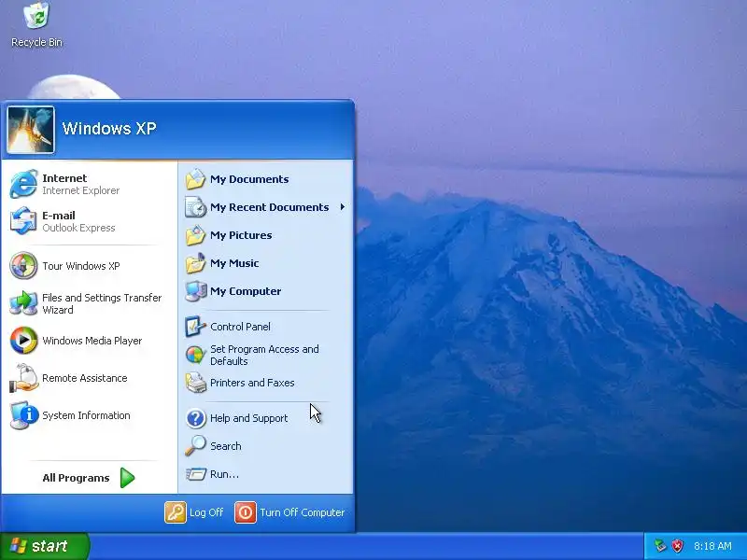Open All Programs menu label
Image resolution: width=747 pixels, height=560 pixels.
click(x=76, y=478)
